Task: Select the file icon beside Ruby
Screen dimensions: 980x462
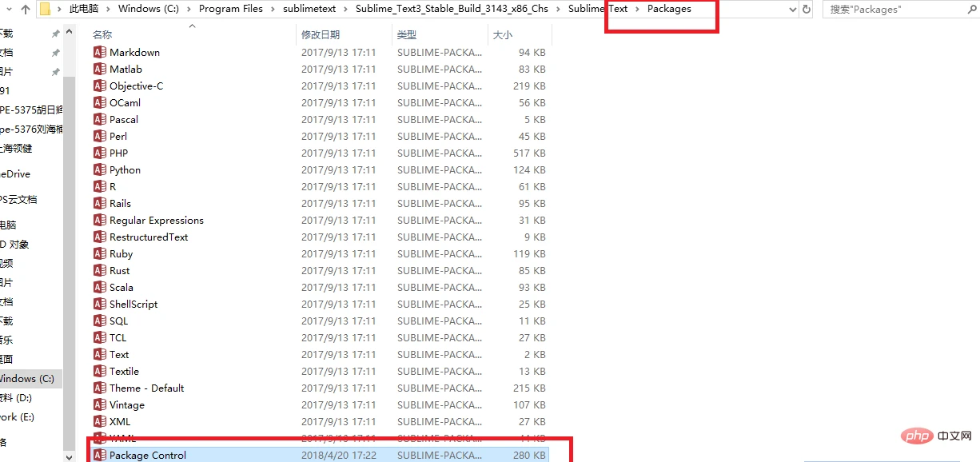Action: click(100, 253)
